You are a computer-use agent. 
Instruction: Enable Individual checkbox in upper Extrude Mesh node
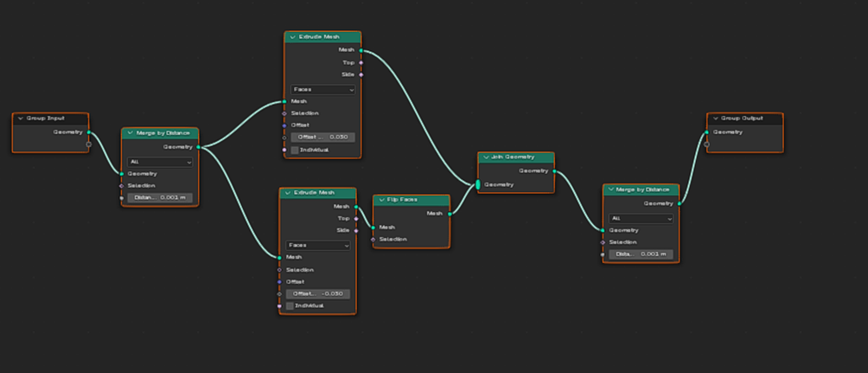tap(295, 150)
